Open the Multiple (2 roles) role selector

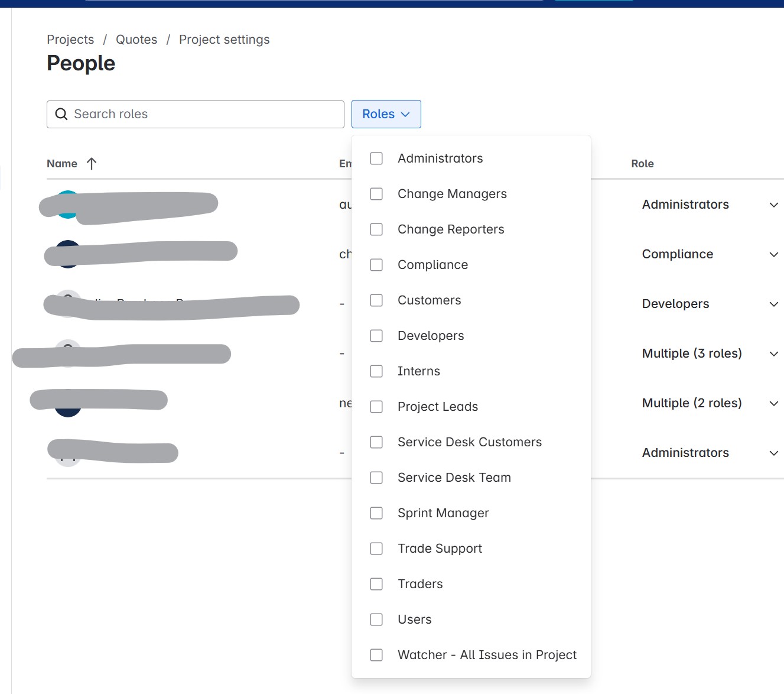coord(774,403)
